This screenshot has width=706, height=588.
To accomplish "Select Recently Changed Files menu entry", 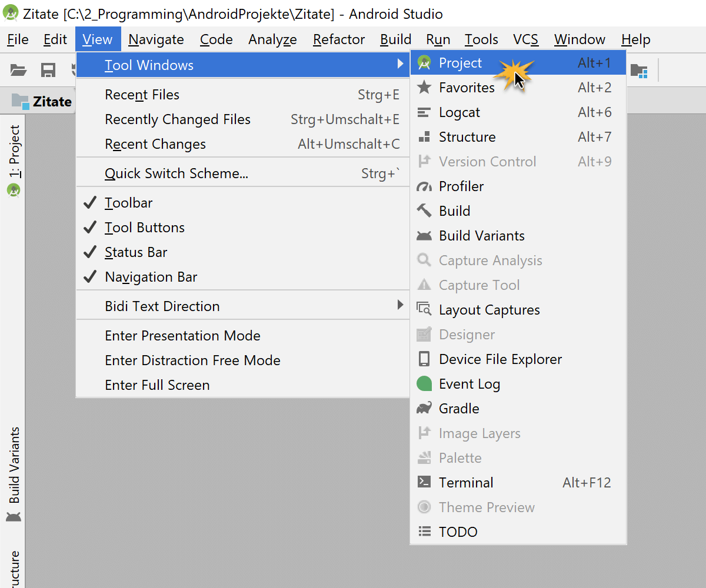I will click(242, 119).
